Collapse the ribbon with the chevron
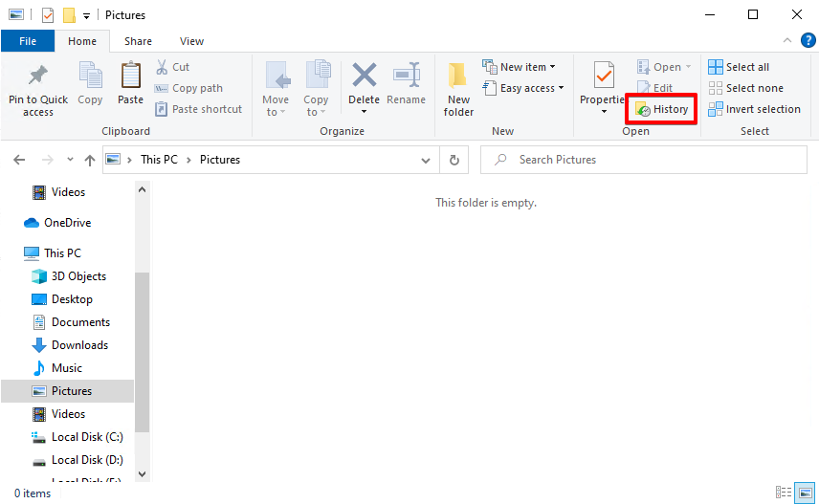The width and height of the screenshot is (819, 504). click(x=786, y=41)
